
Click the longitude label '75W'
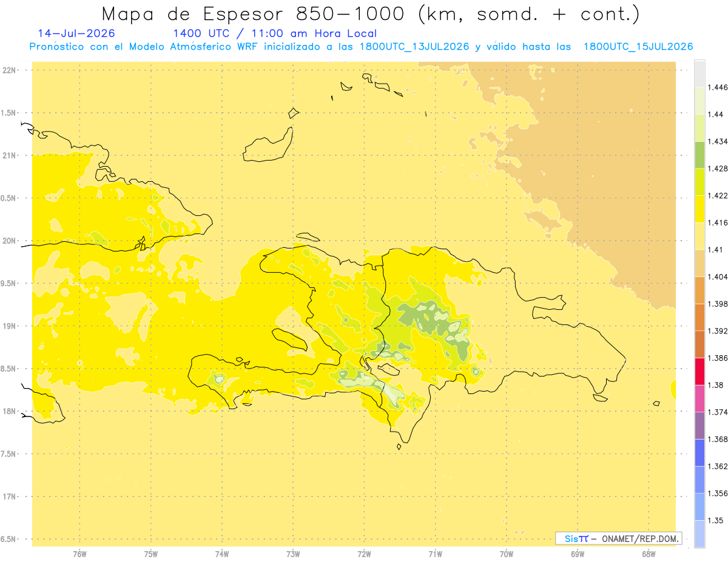[x=151, y=554]
